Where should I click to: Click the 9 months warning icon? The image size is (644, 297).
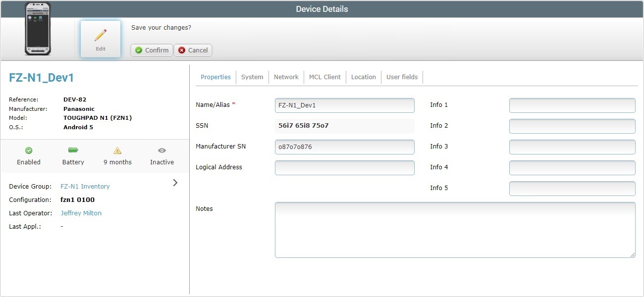coord(117,150)
